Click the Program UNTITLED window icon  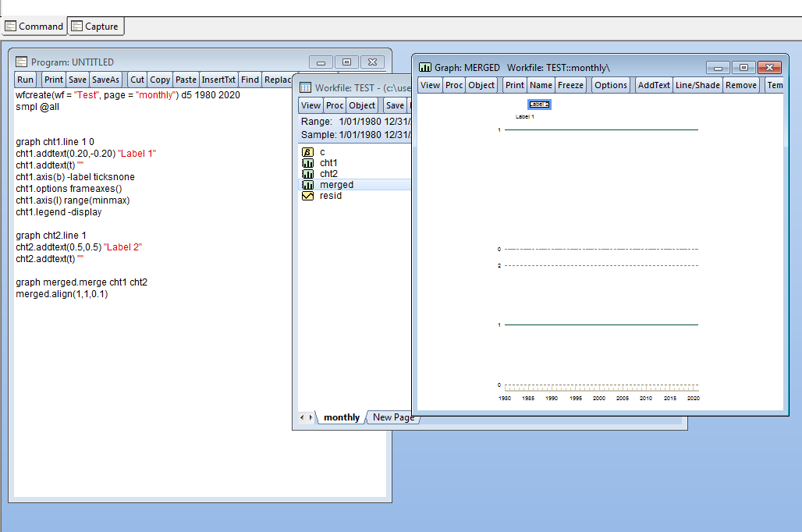pos(21,62)
